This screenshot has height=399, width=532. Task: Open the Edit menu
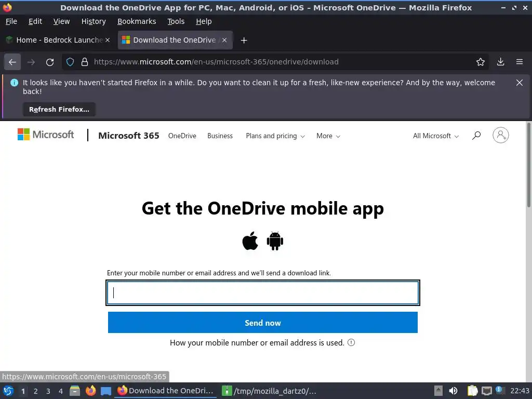point(35,21)
